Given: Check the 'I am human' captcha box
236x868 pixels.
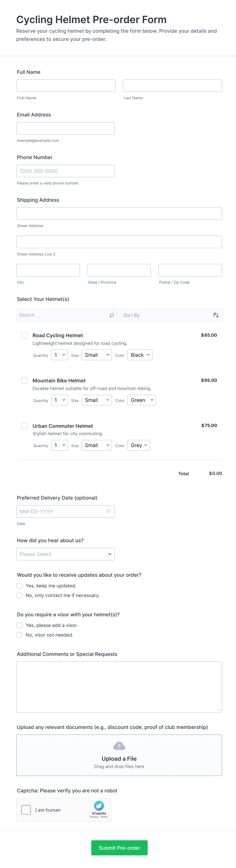Looking at the screenshot, I should pyautogui.click(x=26, y=810).
